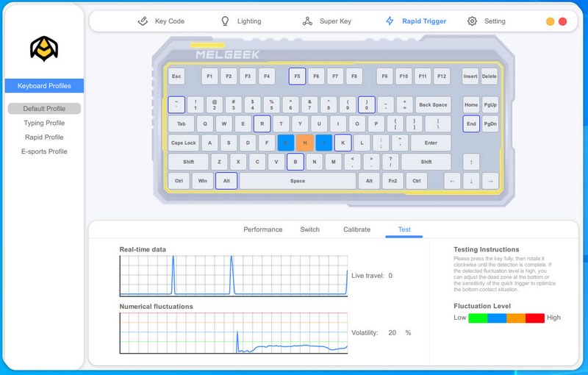Screen dimensions: 588x375
Task: Click the blue fluctuation level swatch
Action: pos(497,318)
